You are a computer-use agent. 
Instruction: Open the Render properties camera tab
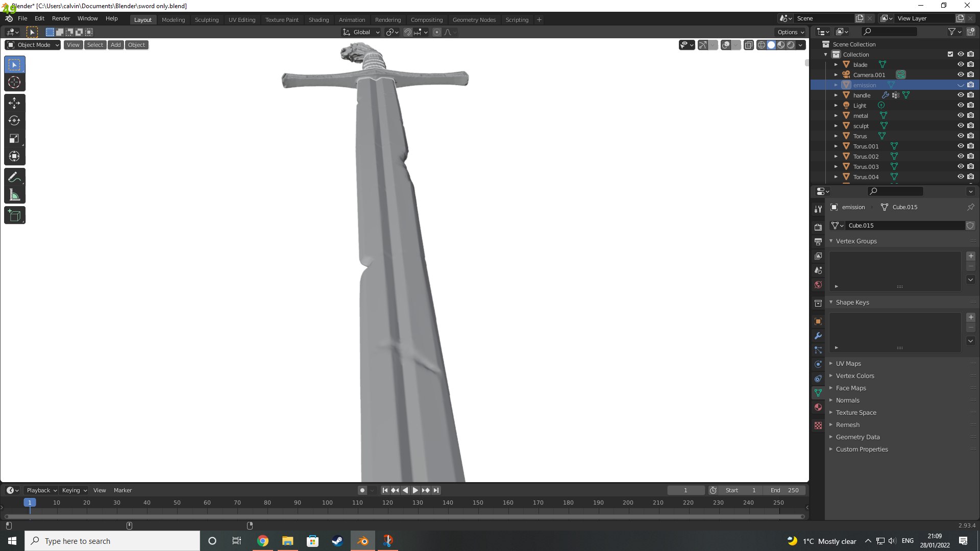coord(818,227)
